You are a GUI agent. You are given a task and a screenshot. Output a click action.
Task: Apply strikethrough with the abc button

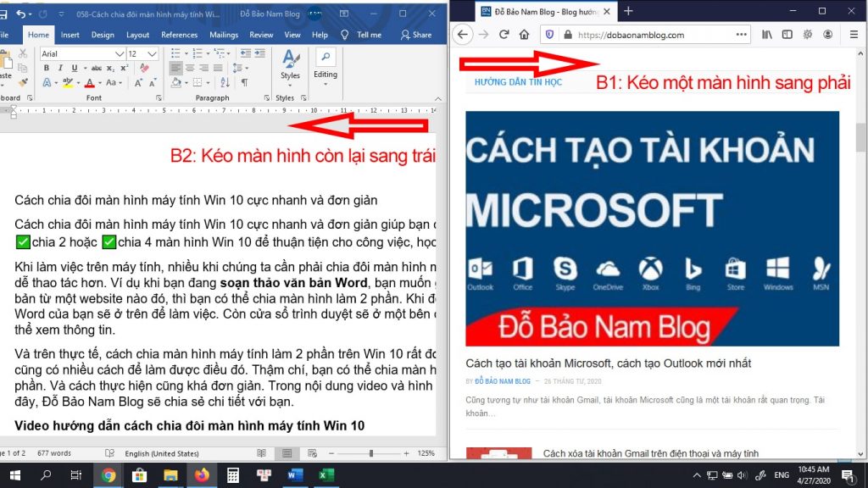coord(97,68)
